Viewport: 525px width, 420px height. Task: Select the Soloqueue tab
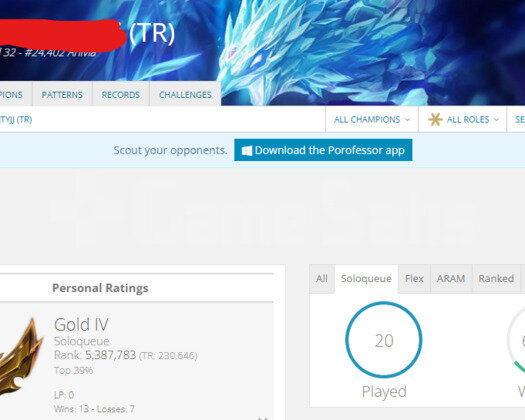click(366, 279)
